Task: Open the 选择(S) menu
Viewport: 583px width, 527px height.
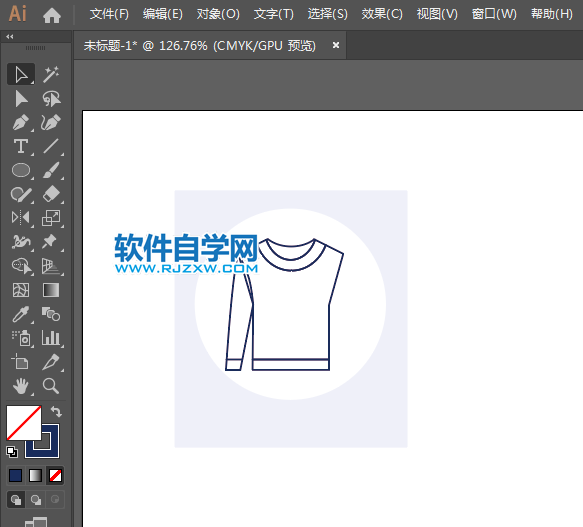Action: coord(327,14)
